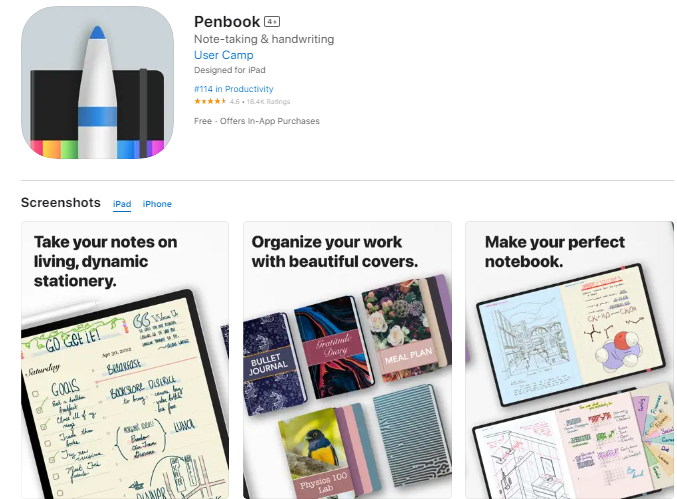Click the Penbook app icon
This screenshot has height=499, width=677.
[x=98, y=82]
